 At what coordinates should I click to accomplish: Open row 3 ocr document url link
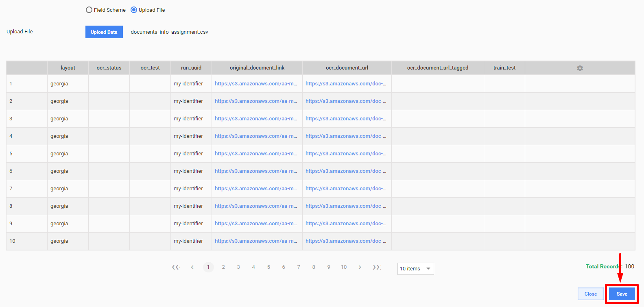pyautogui.click(x=346, y=119)
